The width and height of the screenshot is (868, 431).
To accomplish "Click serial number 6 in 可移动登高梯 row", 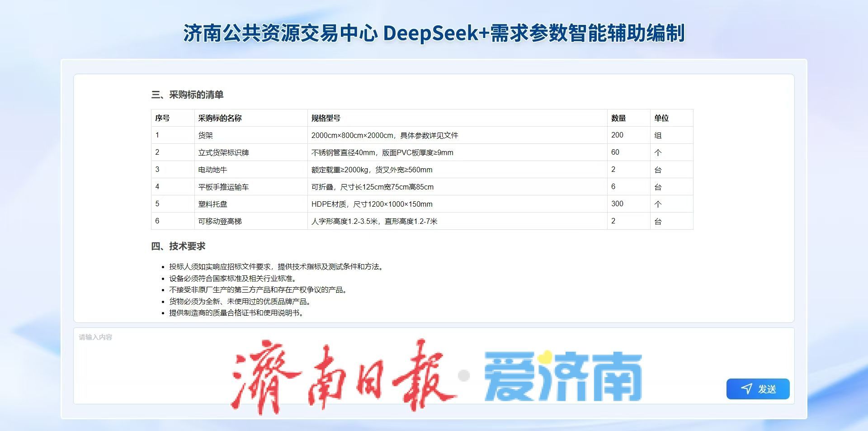I will [157, 221].
